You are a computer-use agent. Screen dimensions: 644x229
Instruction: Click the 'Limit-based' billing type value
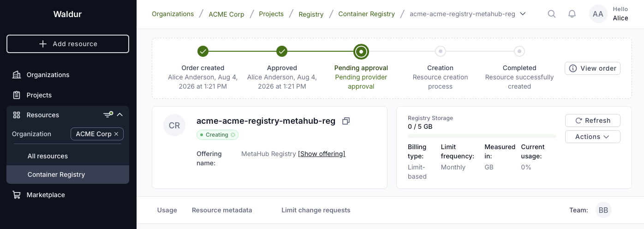click(x=417, y=172)
